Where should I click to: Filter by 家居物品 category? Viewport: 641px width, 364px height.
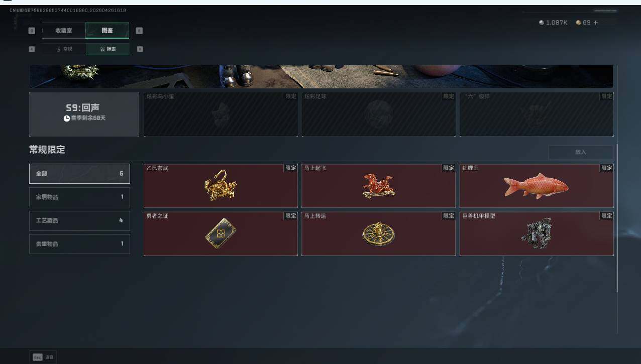(x=79, y=197)
